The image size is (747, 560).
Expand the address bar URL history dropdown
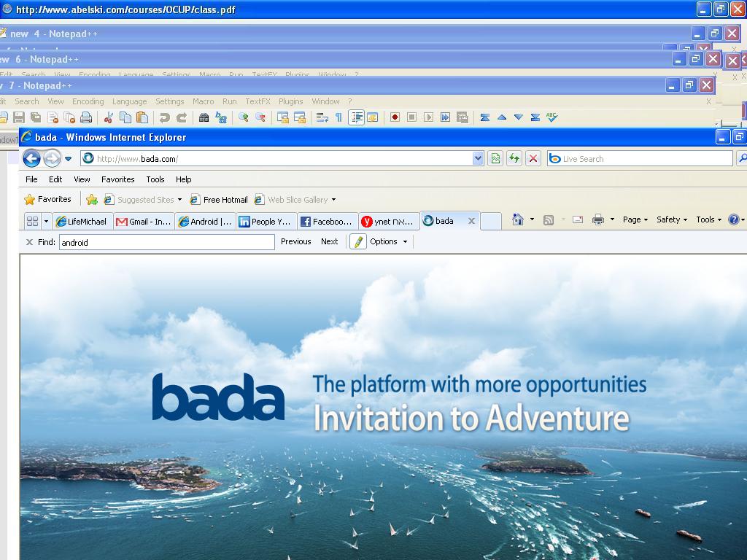tap(478, 158)
